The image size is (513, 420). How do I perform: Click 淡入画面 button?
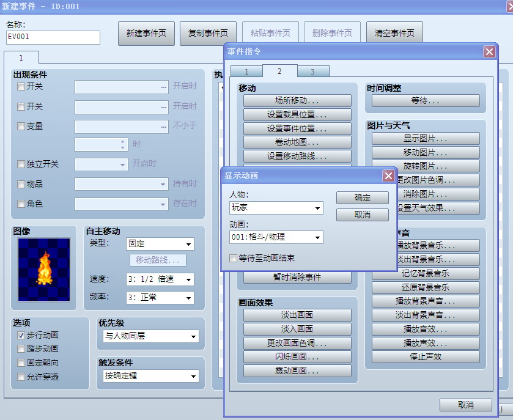(x=297, y=329)
